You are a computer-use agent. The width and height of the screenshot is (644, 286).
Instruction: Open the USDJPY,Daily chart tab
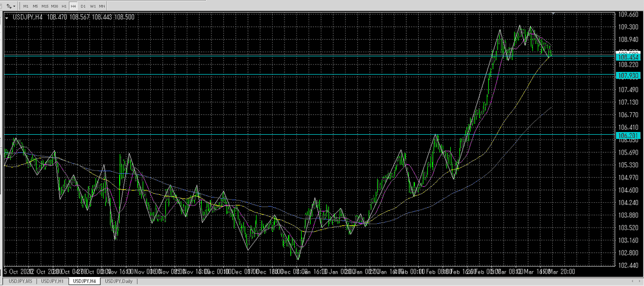point(120,281)
